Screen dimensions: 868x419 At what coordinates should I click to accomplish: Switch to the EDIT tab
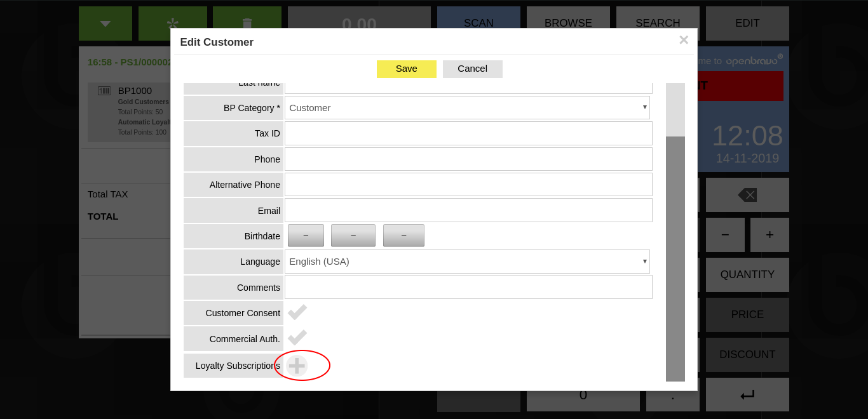click(x=747, y=23)
